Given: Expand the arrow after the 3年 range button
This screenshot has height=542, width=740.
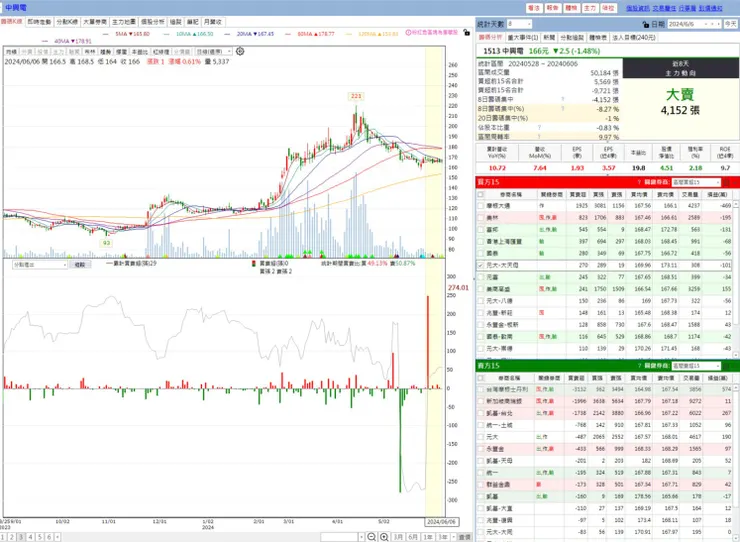Looking at the screenshot, I should [453, 537].
